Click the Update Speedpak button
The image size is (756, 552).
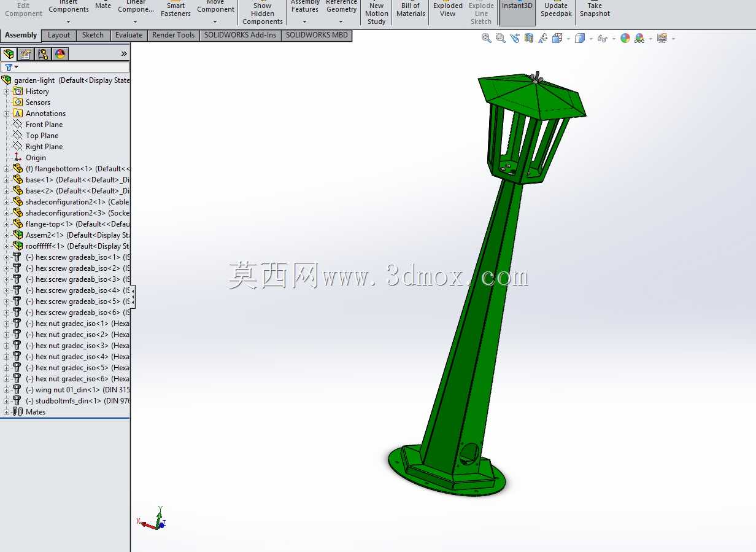(x=555, y=9)
